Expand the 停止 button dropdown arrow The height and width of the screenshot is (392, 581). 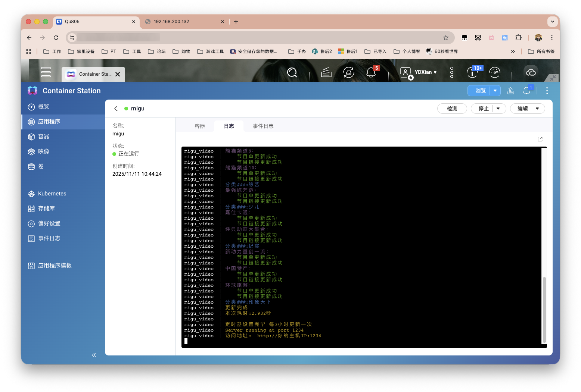click(x=498, y=109)
